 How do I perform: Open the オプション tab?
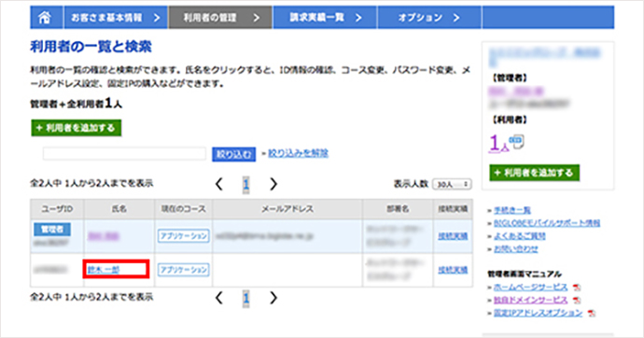pyautogui.click(x=429, y=17)
